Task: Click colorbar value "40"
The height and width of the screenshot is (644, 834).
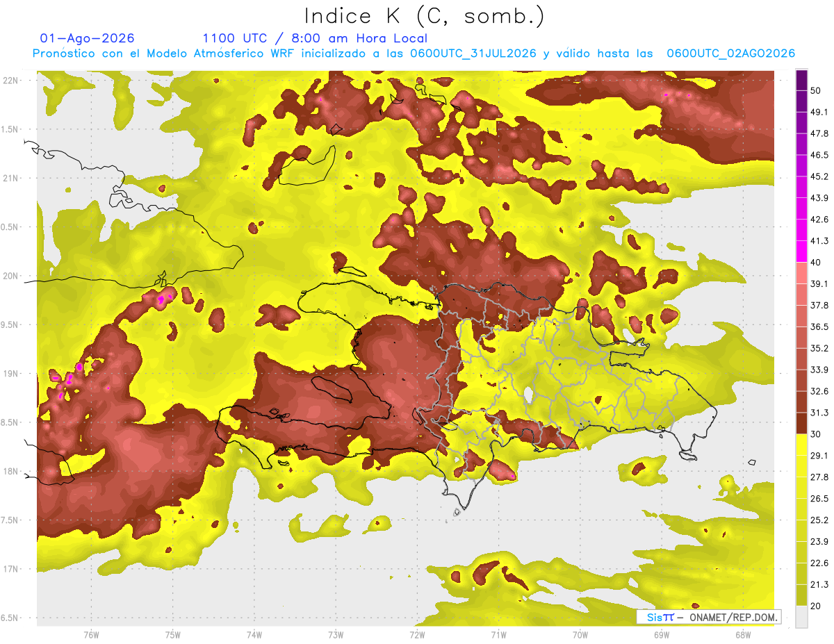Action: point(816,263)
